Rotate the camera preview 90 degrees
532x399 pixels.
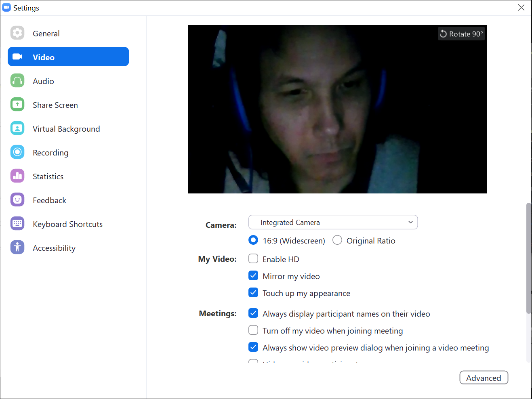(x=461, y=34)
